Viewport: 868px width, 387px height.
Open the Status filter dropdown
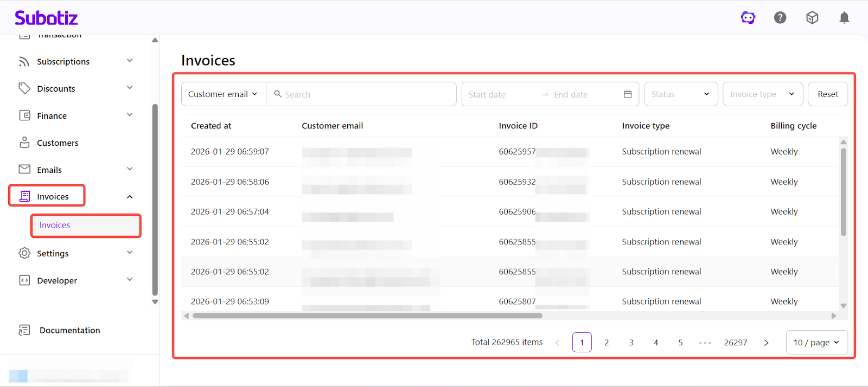pyautogui.click(x=681, y=94)
